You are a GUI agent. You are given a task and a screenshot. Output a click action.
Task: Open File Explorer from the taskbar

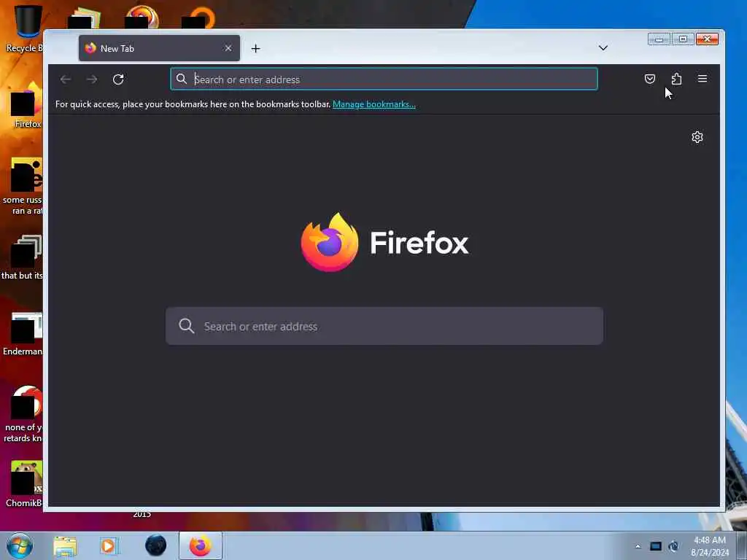(x=65, y=546)
